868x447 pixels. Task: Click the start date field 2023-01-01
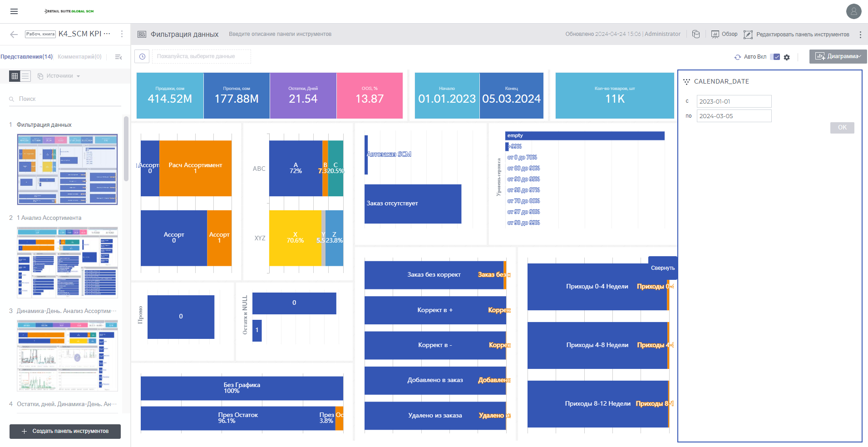(734, 101)
